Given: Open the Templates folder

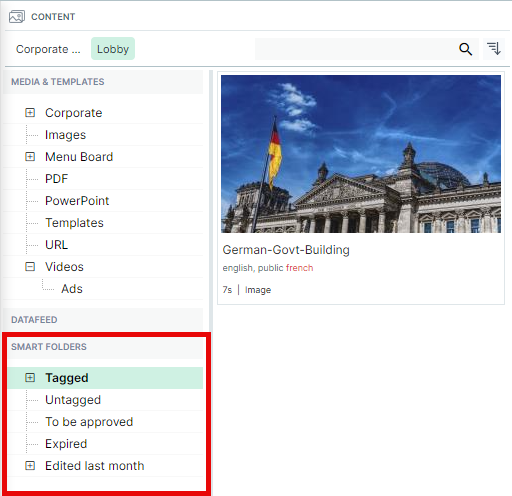Looking at the screenshot, I should pyautogui.click(x=74, y=223).
